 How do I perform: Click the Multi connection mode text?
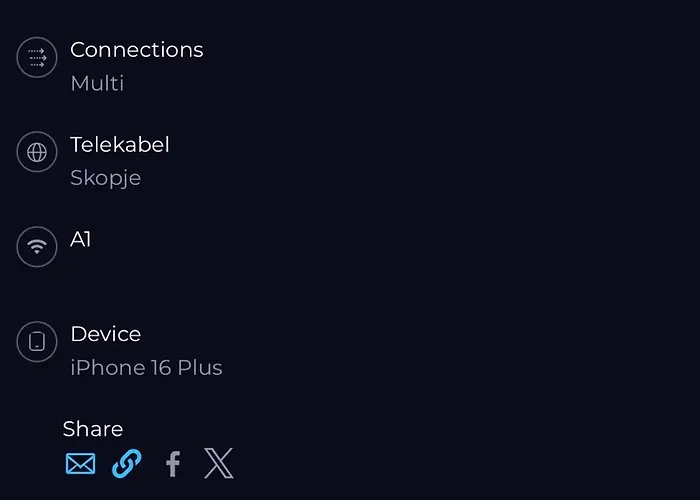coord(97,83)
